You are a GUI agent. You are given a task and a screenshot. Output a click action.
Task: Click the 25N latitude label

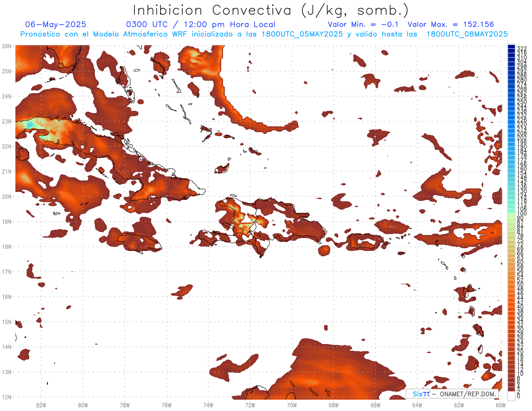pos(6,71)
